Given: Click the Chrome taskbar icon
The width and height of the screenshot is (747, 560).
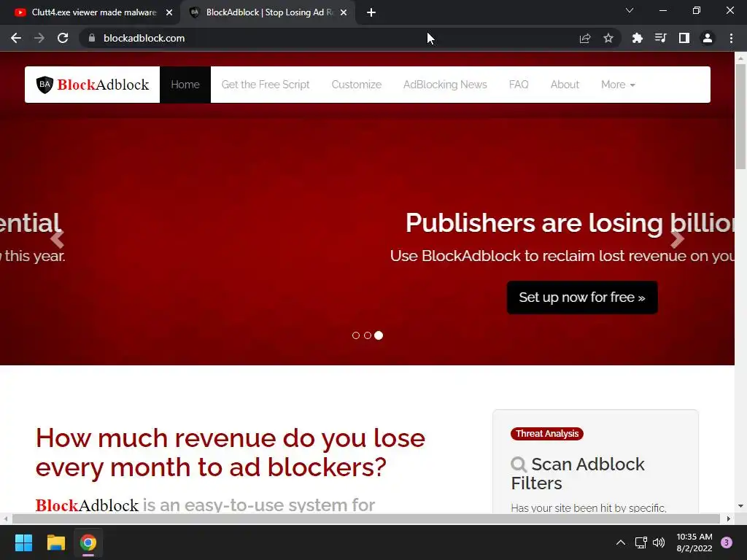Looking at the screenshot, I should [88, 542].
